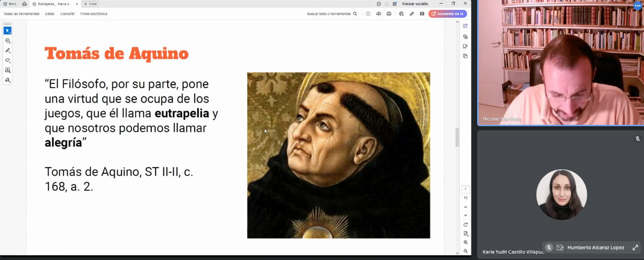
Task: Select the text box tool
Action: coord(7,70)
